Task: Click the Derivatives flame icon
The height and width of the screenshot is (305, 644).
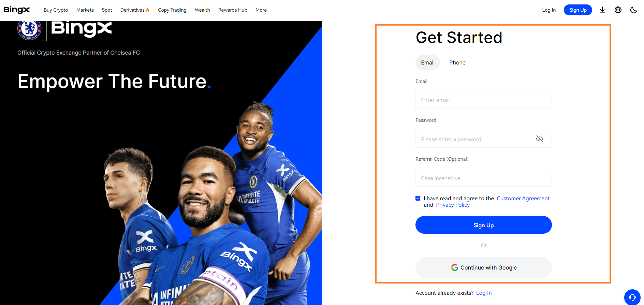Action: click(x=147, y=10)
